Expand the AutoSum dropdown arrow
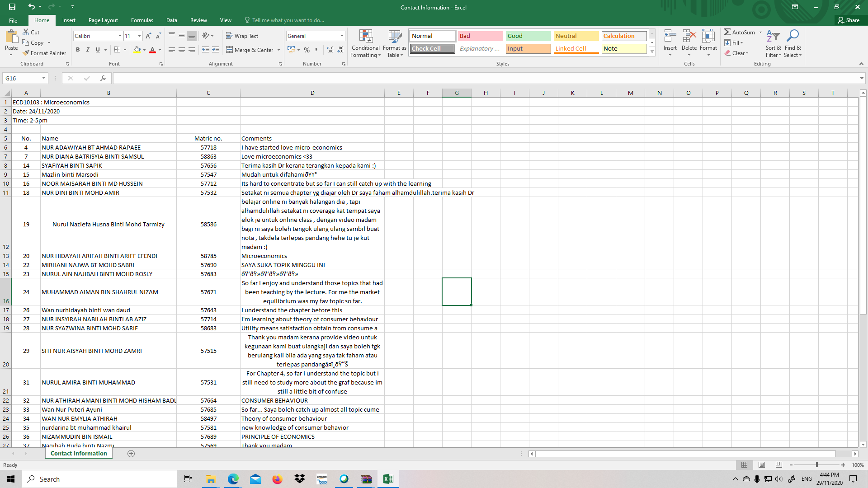Image resolution: width=868 pixels, height=488 pixels. [760, 32]
